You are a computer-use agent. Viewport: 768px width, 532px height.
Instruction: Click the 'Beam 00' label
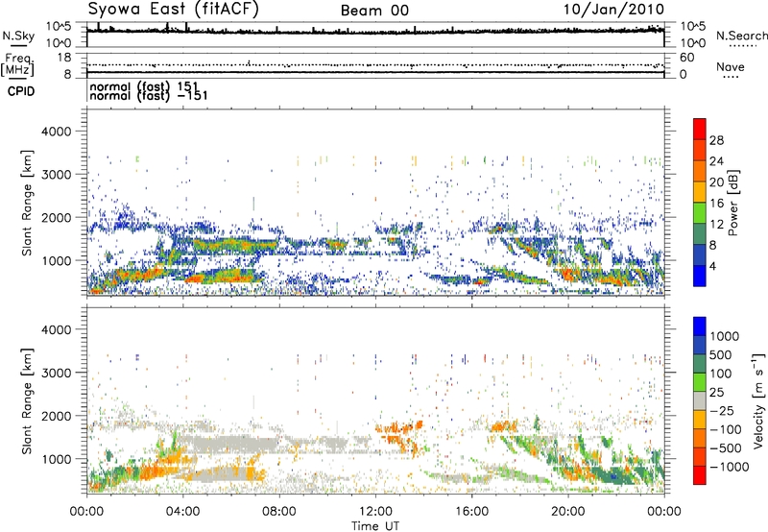(x=374, y=11)
